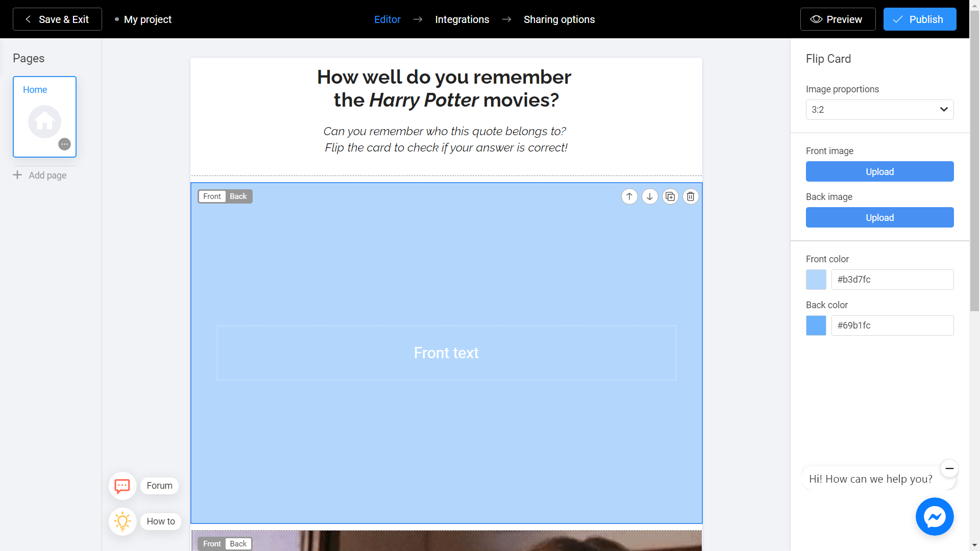Screen dimensions: 980x551
Task: Move the flip card block down
Action: (650, 196)
